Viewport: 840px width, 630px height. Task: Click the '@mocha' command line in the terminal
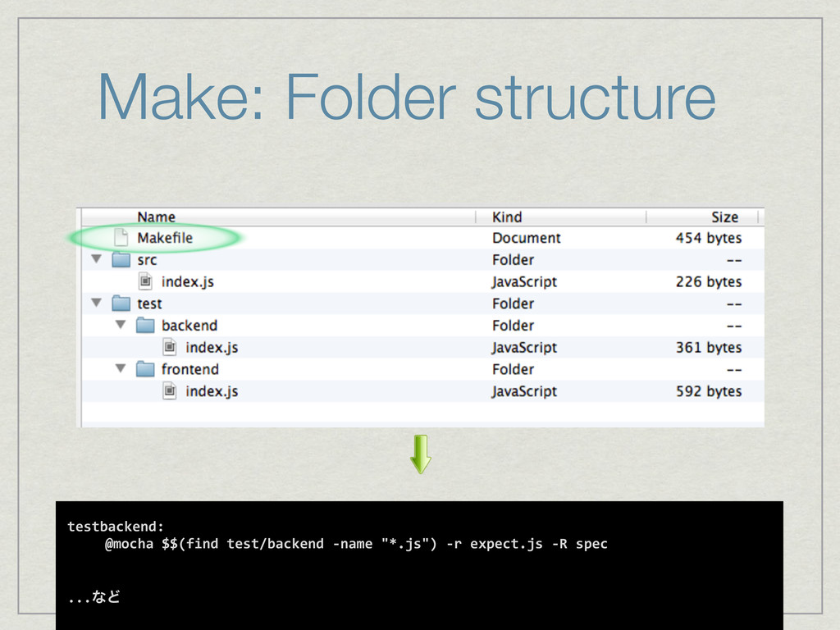[356, 545]
